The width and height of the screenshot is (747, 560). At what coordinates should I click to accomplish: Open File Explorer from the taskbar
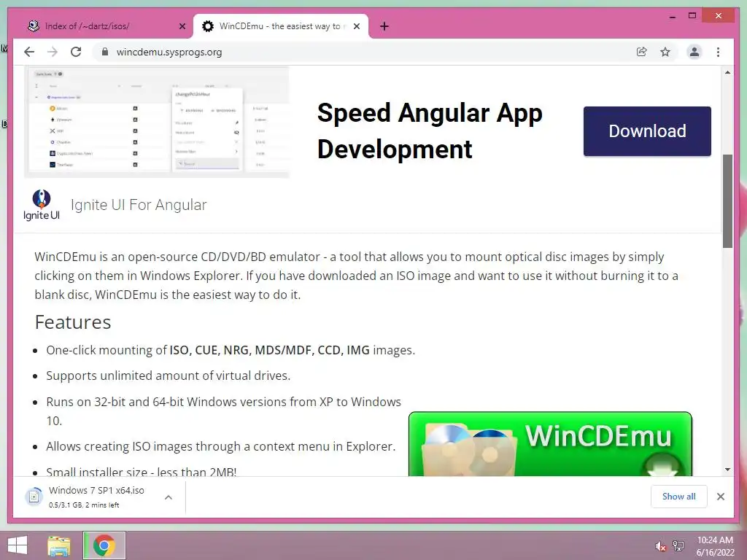[x=58, y=545]
